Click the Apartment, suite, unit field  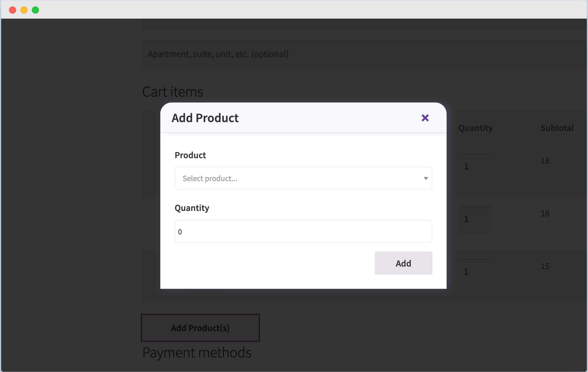click(x=286, y=54)
